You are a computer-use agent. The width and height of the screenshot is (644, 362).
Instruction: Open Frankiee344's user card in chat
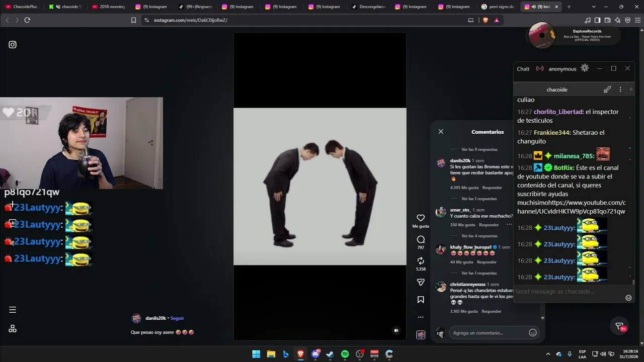[x=552, y=133]
